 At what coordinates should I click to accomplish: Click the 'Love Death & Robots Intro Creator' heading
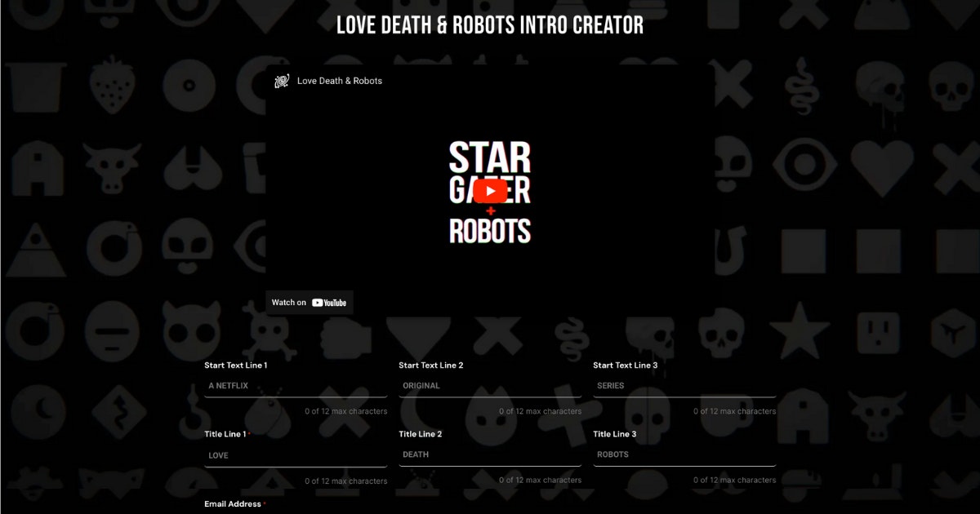coord(490,25)
